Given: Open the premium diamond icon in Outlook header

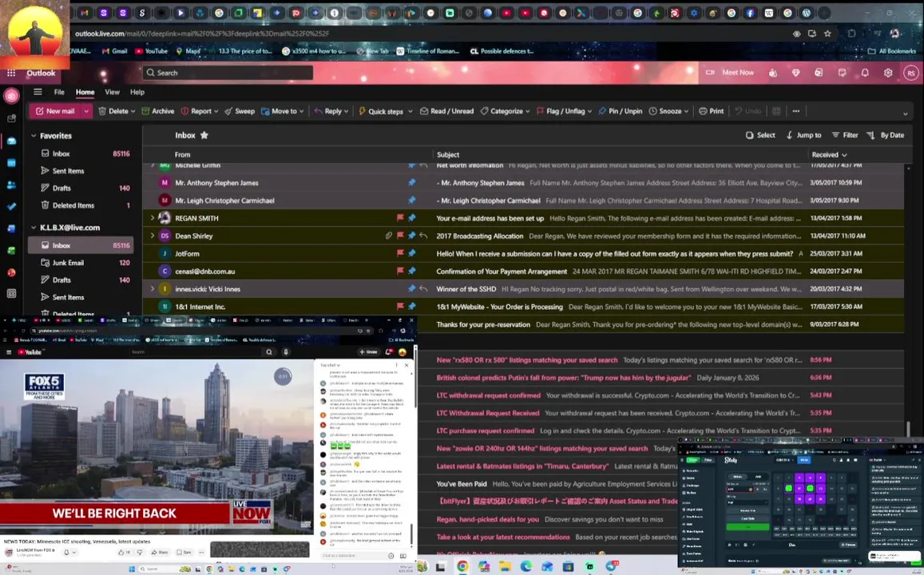Looking at the screenshot, I should [795, 73].
